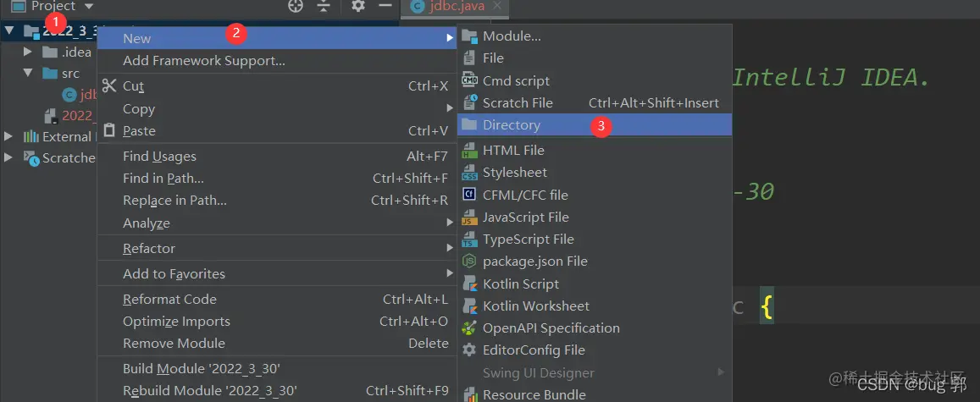Image resolution: width=980 pixels, height=402 pixels.
Task: Open the New submenu
Action: click(x=276, y=38)
